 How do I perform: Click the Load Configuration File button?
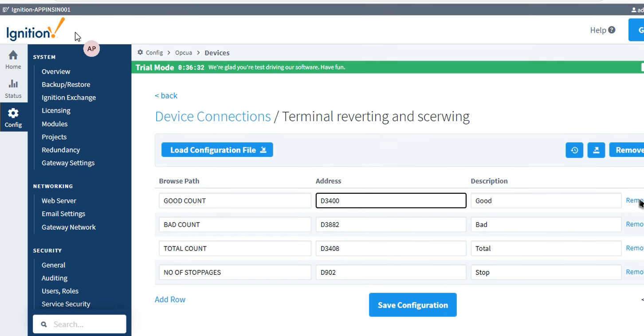click(x=217, y=150)
